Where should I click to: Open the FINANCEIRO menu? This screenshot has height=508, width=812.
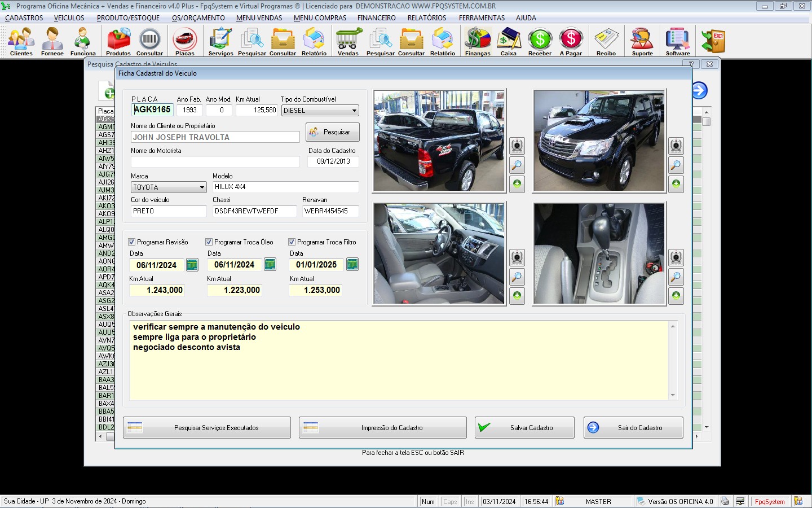pyautogui.click(x=376, y=18)
